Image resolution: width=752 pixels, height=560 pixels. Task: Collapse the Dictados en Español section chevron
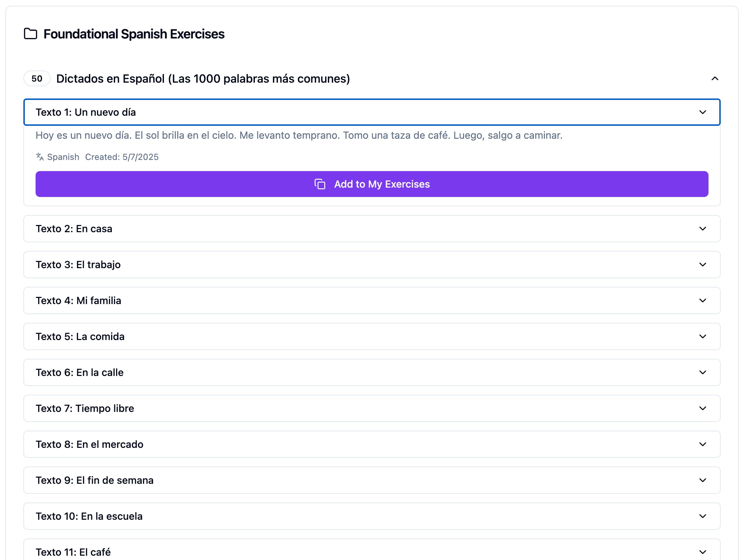tap(715, 79)
